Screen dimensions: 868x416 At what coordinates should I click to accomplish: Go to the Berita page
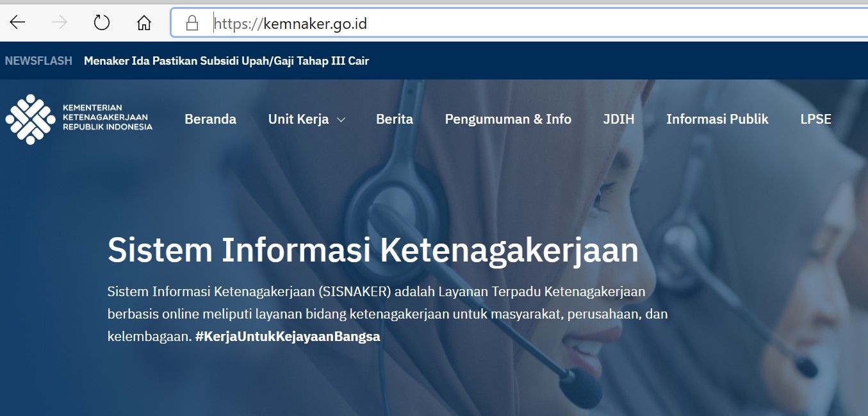click(x=395, y=119)
